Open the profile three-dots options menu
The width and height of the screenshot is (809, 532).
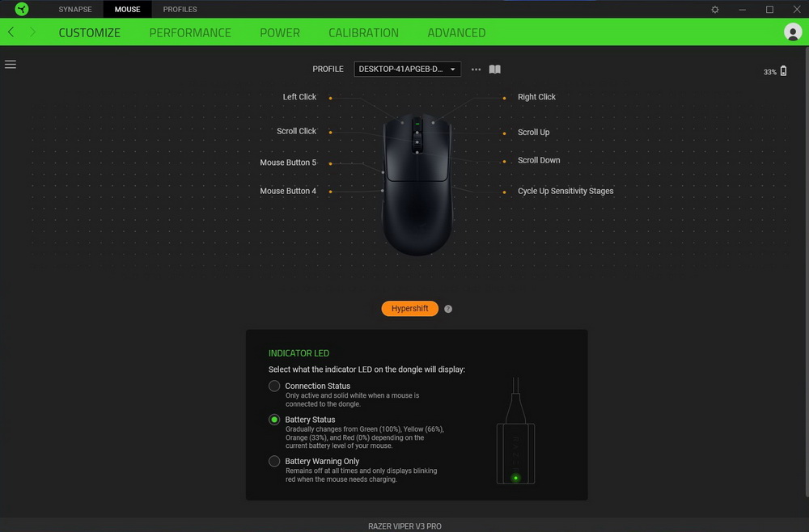point(476,69)
